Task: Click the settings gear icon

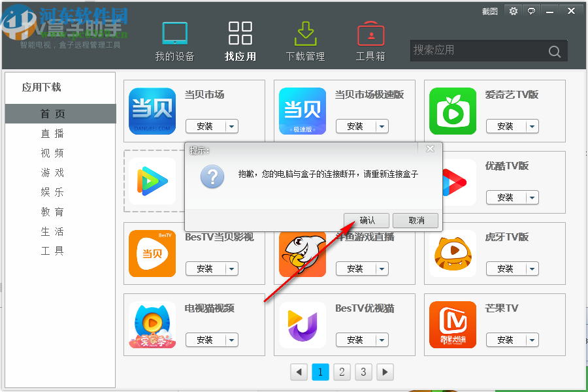Action: click(514, 11)
